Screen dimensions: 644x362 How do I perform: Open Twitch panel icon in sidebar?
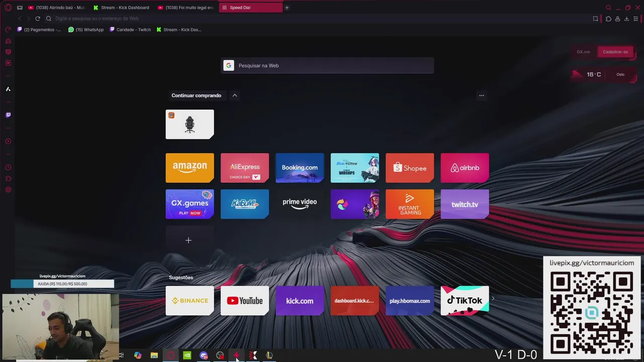[8, 115]
